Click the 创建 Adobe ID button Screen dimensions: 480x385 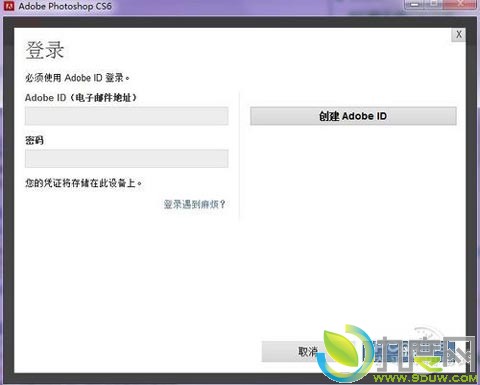point(353,116)
